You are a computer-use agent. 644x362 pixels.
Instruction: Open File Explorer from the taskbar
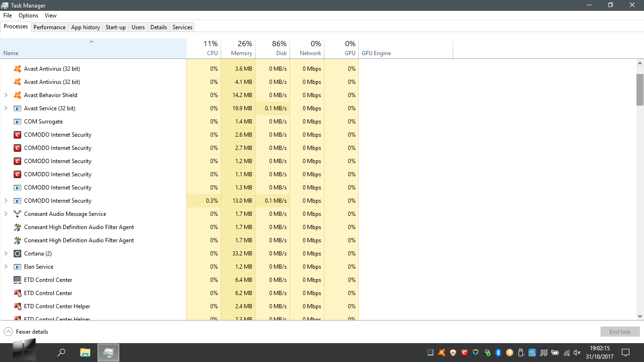pyautogui.click(x=85, y=352)
